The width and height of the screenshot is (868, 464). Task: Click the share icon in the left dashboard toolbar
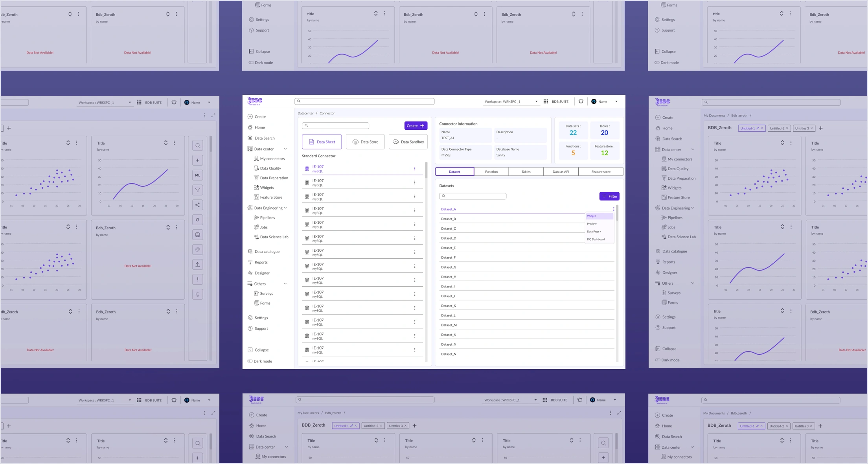[x=197, y=205]
